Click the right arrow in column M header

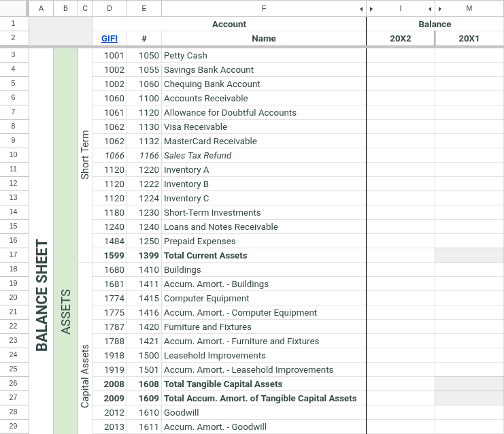tap(441, 9)
